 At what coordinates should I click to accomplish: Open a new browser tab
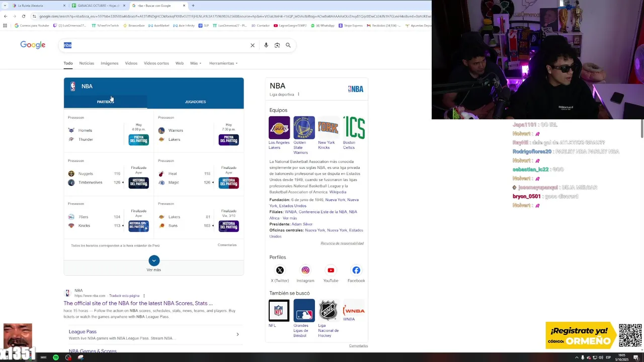(x=193, y=6)
